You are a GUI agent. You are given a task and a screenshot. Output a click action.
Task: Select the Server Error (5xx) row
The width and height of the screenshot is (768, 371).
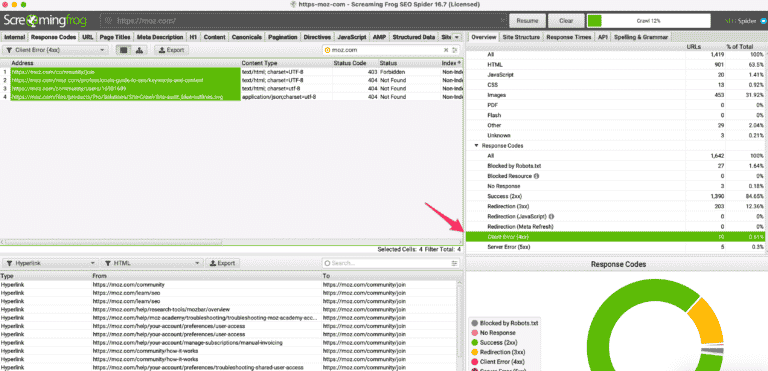[617, 247]
